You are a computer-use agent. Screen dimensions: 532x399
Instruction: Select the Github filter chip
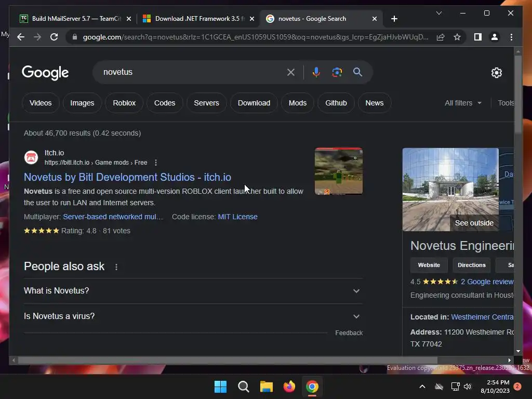coord(336,103)
